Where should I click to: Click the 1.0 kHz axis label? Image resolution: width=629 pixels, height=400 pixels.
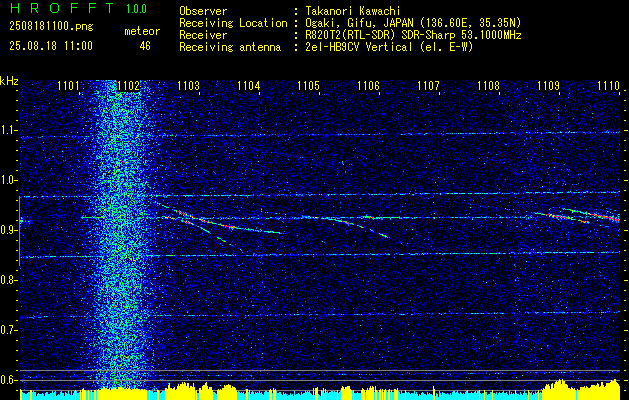click(x=8, y=180)
